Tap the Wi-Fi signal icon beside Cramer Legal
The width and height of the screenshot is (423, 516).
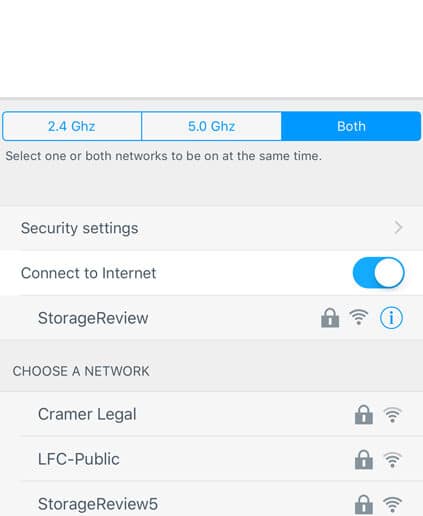coord(392,415)
